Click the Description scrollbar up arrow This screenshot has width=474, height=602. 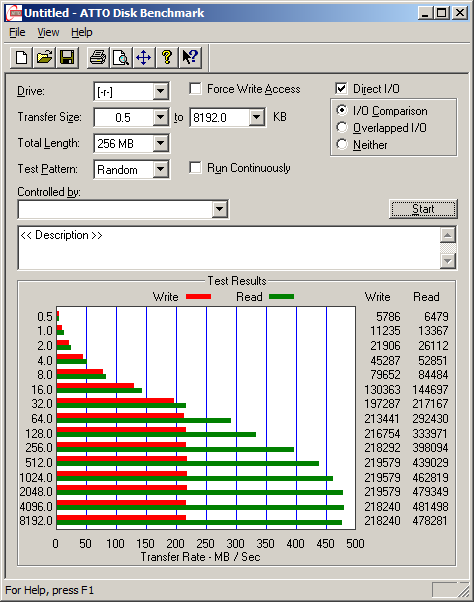448,235
